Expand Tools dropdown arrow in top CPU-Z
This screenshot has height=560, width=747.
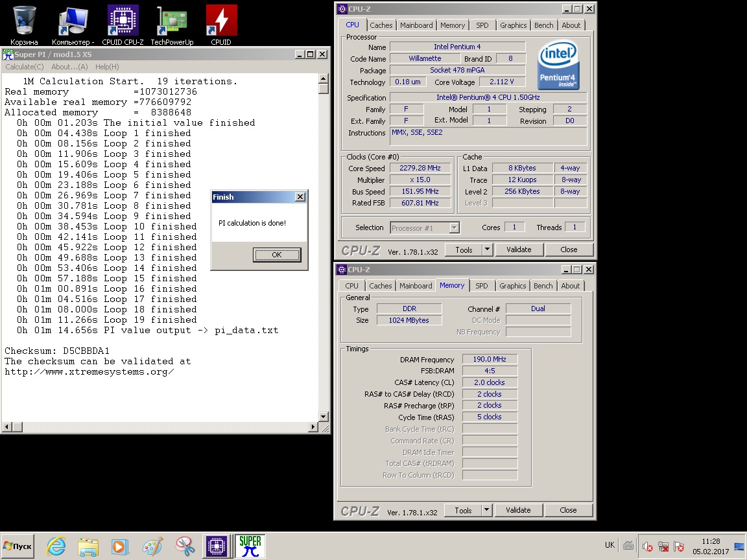[487, 250]
